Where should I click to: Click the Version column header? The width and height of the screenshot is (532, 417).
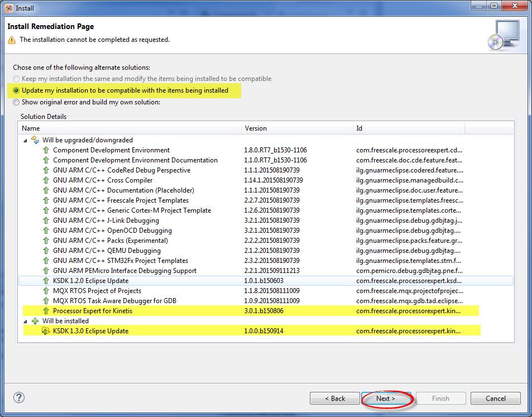pos(297,128)
